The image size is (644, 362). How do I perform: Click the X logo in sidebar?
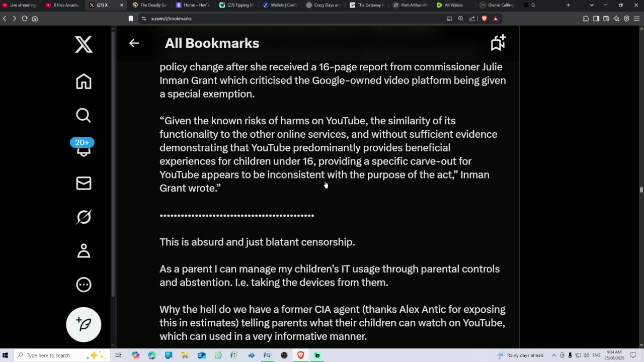tap(84, 45)
